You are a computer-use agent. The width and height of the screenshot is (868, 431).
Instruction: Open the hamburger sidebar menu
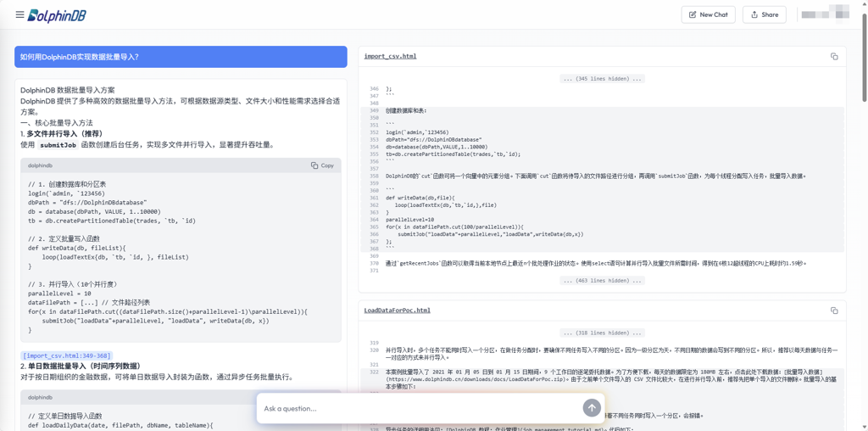[20, 14]
